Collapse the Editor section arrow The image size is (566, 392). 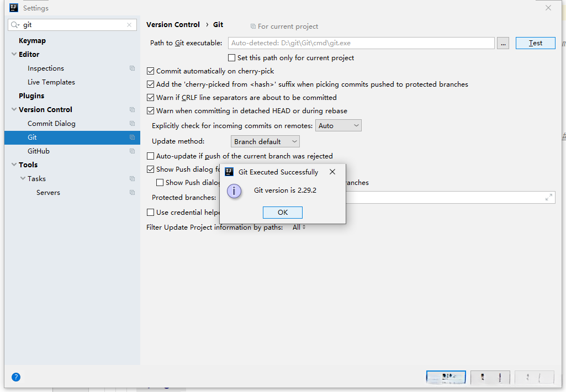[x=14, y=54]
